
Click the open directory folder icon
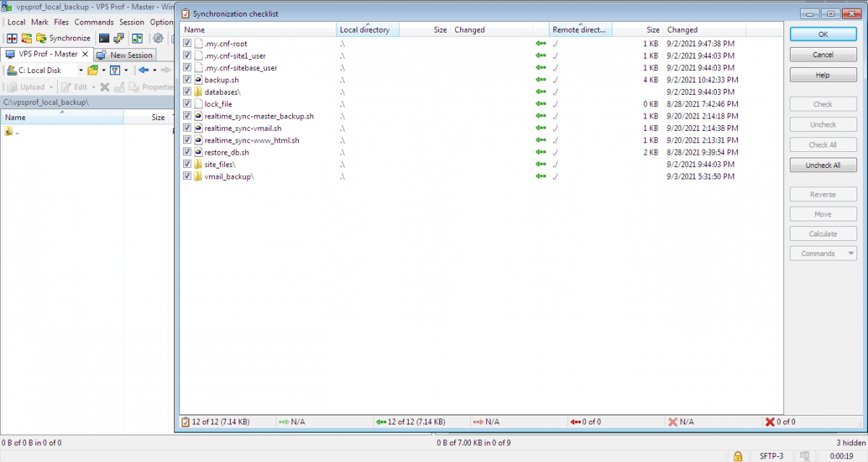coord(93,70)
